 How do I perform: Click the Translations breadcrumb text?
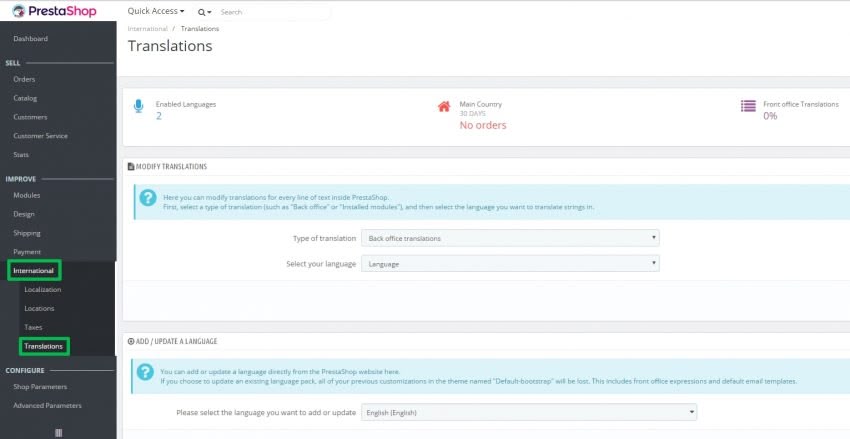point(199,29)
